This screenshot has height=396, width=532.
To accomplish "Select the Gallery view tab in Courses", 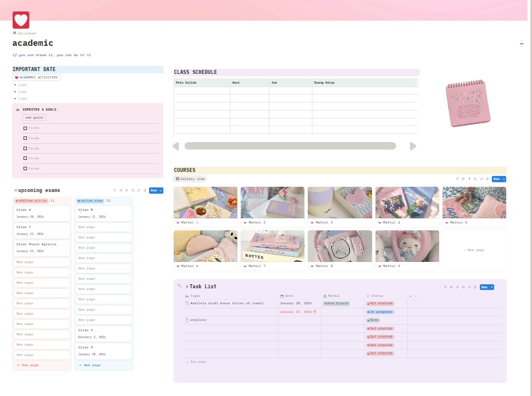I will (190, 179).
